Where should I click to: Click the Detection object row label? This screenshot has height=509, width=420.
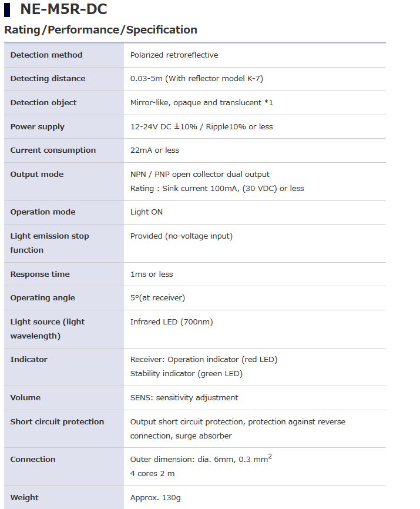pos(43,103)
